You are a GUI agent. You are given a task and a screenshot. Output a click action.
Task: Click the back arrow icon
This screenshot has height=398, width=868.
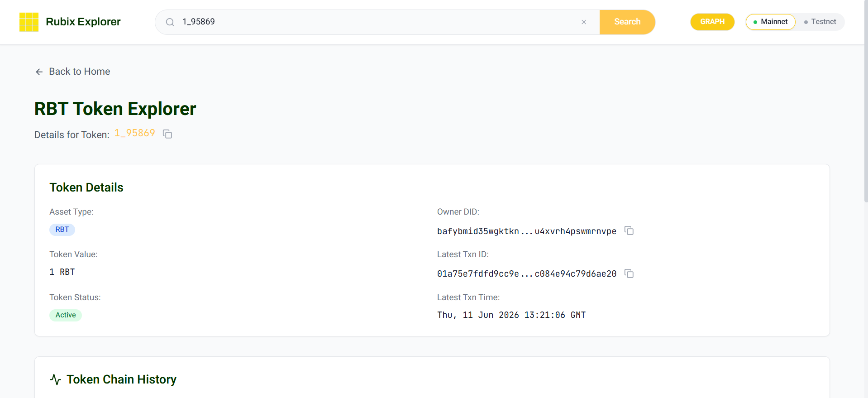(39, 72)
